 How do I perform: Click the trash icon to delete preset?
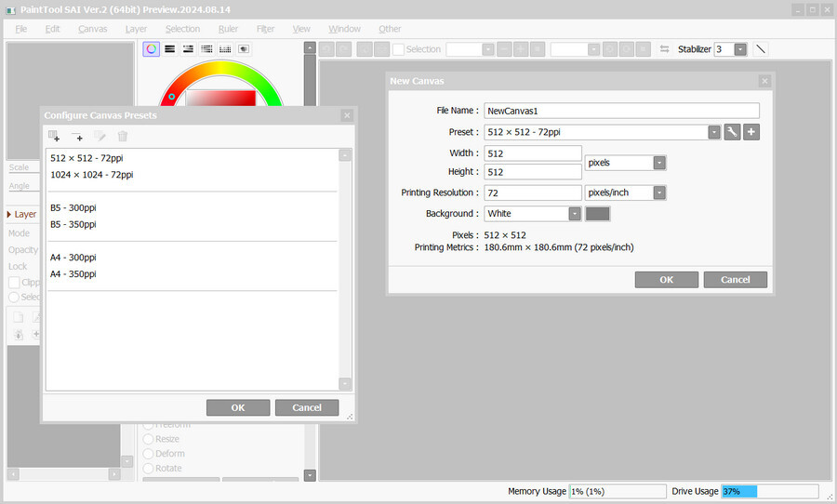pyautogui.click(x=123, y=136)
